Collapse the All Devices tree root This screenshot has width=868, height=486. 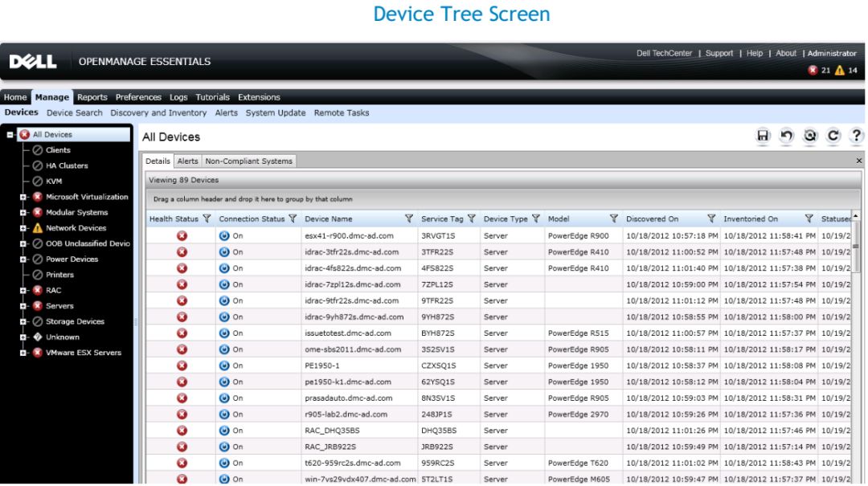coord(10,134)
